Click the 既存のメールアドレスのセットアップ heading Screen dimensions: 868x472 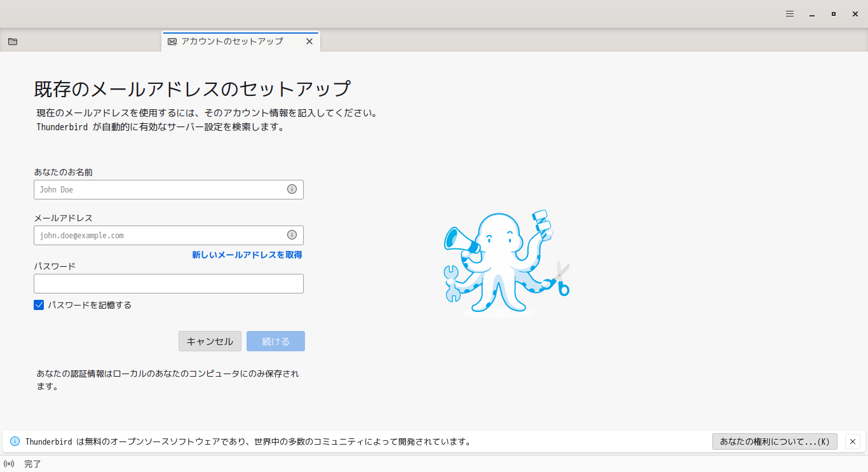pyautogui.click(x=193, y=89)
